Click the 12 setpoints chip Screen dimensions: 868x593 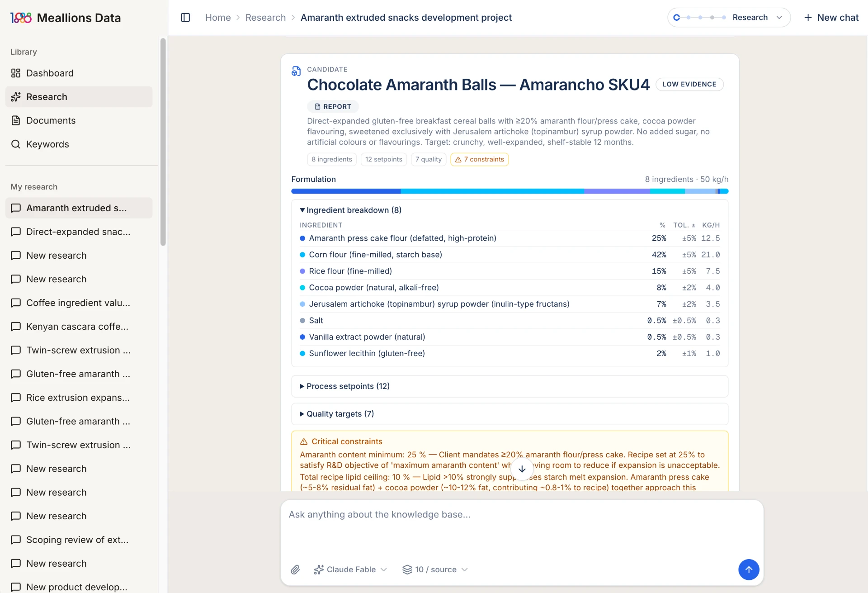[x=384, y=159]
